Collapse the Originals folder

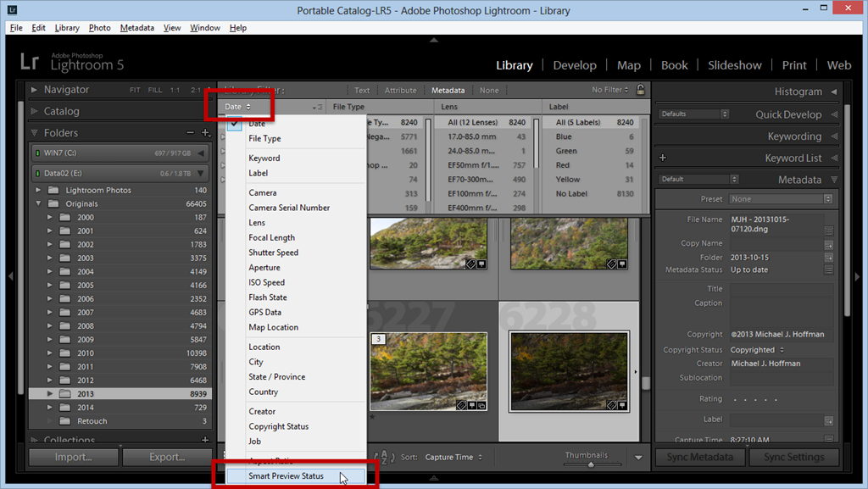click(38, 203)
